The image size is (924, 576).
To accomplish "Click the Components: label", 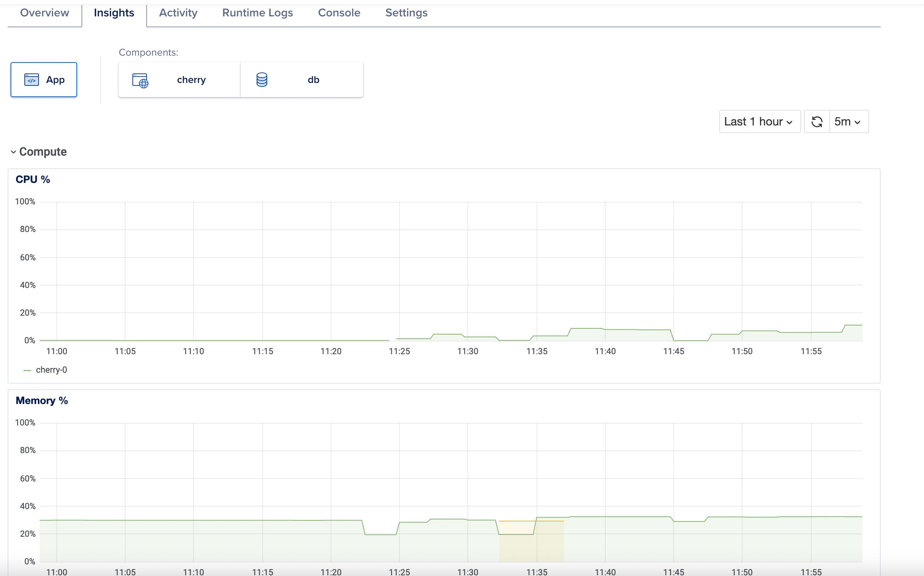I will (x=148, y=52).
